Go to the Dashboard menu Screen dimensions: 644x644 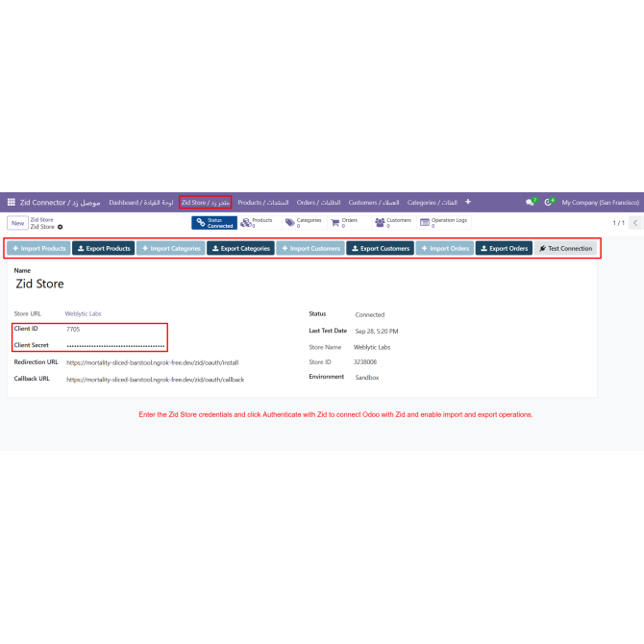coord(141,203)
